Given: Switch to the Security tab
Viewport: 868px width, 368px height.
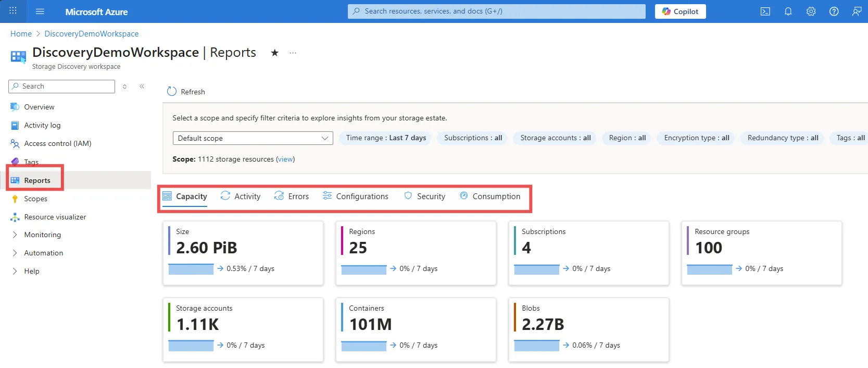Looking at the screenshot, I should [425, 197].
